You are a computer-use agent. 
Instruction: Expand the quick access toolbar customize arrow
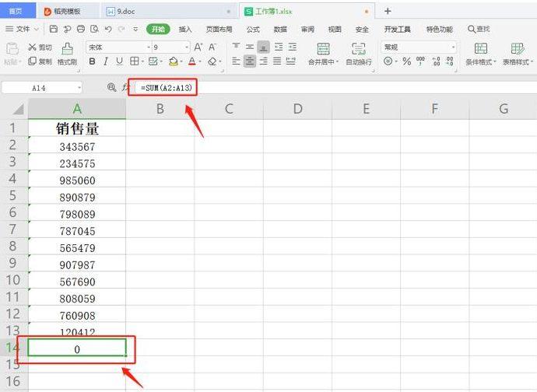coord(135,29)
